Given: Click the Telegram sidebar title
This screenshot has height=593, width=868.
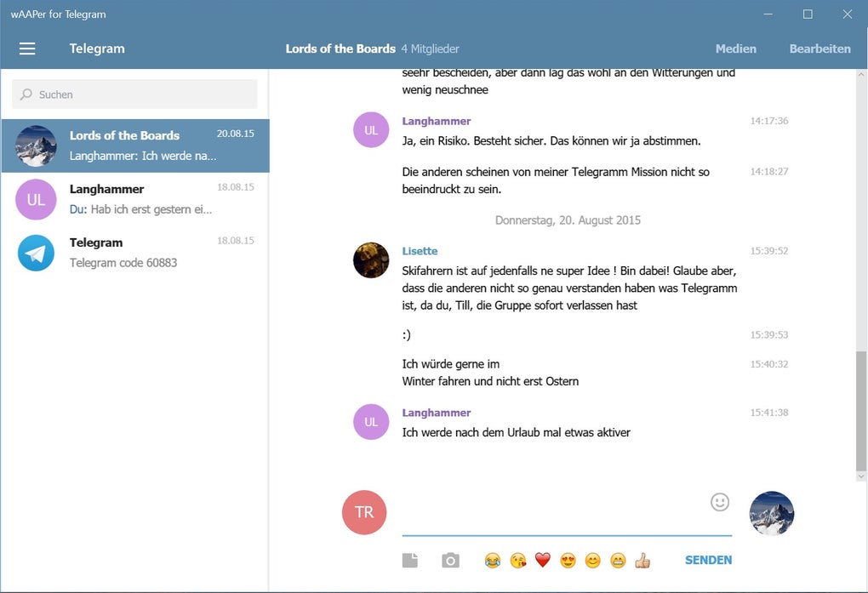Looking at the screenshot, I should coord(97,48).
